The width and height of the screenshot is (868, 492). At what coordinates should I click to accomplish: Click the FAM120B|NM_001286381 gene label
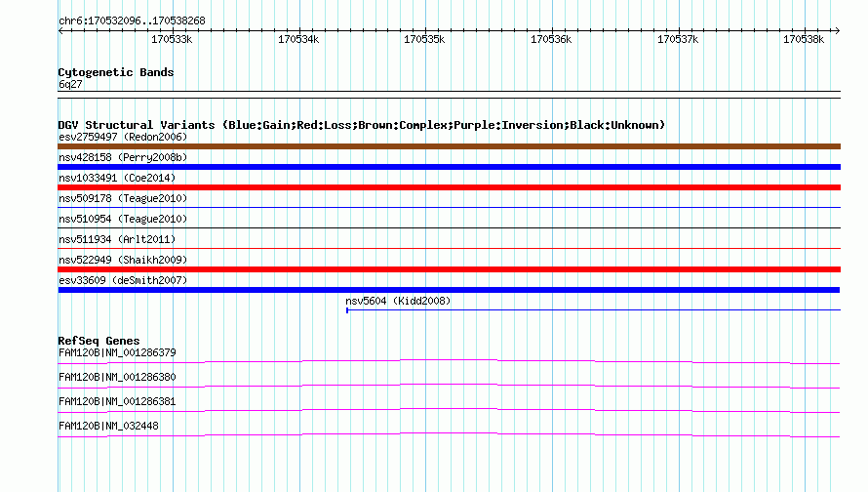click(117, 401)
